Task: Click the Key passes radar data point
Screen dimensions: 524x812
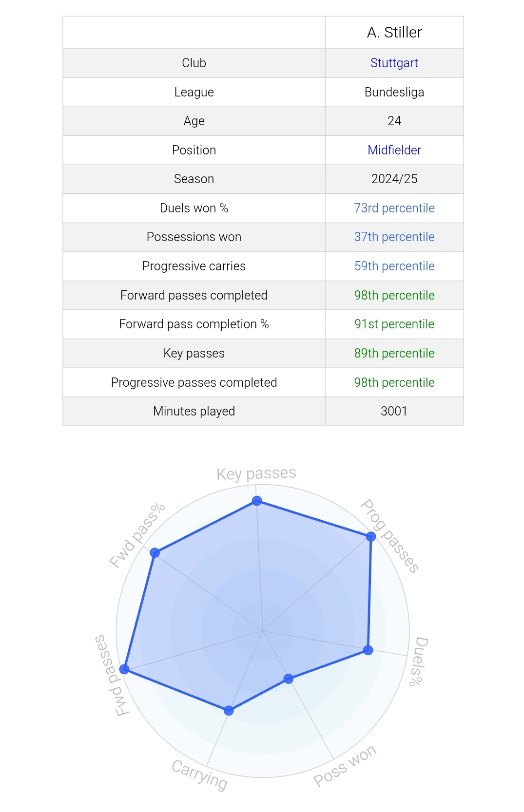Action: pos(257,501)
